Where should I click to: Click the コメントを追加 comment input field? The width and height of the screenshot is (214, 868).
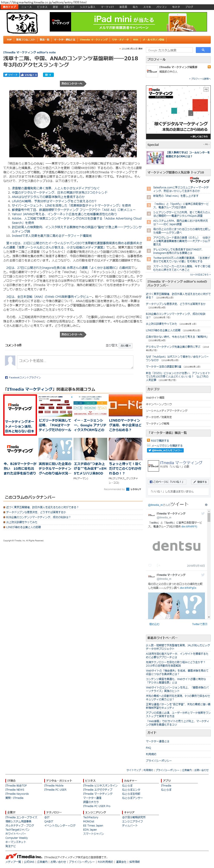[x=75, y=362]
